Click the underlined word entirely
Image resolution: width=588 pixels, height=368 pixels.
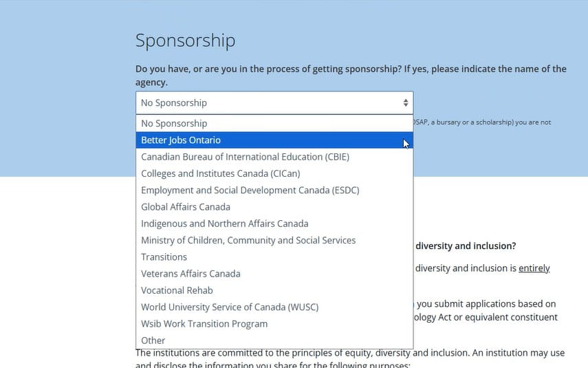point(534,268)
